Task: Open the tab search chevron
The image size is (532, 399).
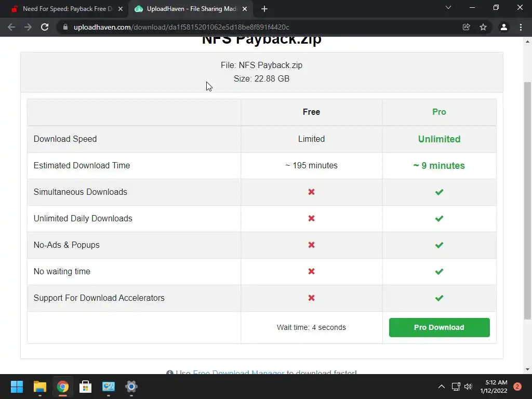Action: (448, 7)
